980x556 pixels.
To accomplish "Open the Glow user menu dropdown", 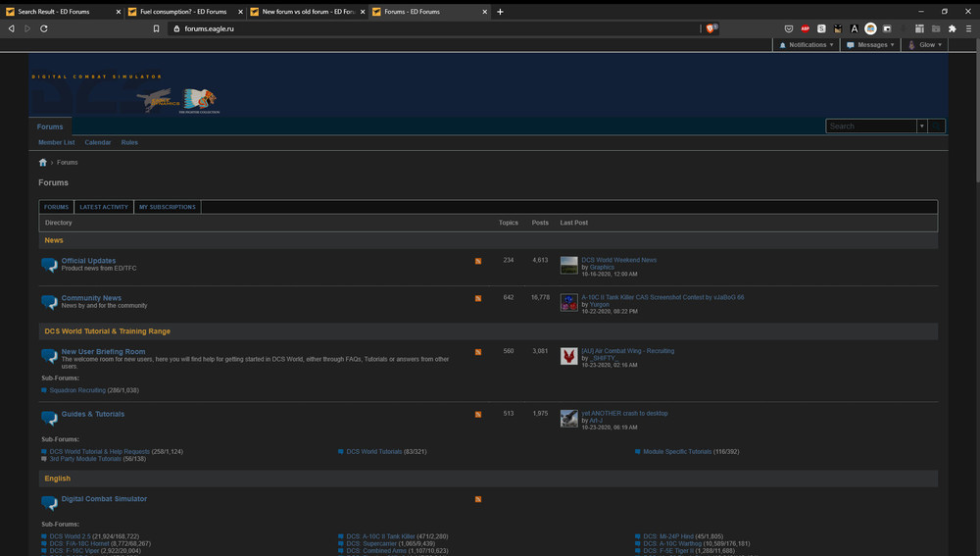I will (924, 45).
